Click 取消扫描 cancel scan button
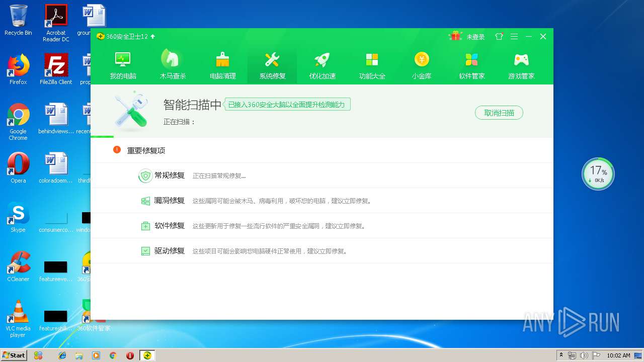This screenshot has width=644, height=362. (499, 113)
